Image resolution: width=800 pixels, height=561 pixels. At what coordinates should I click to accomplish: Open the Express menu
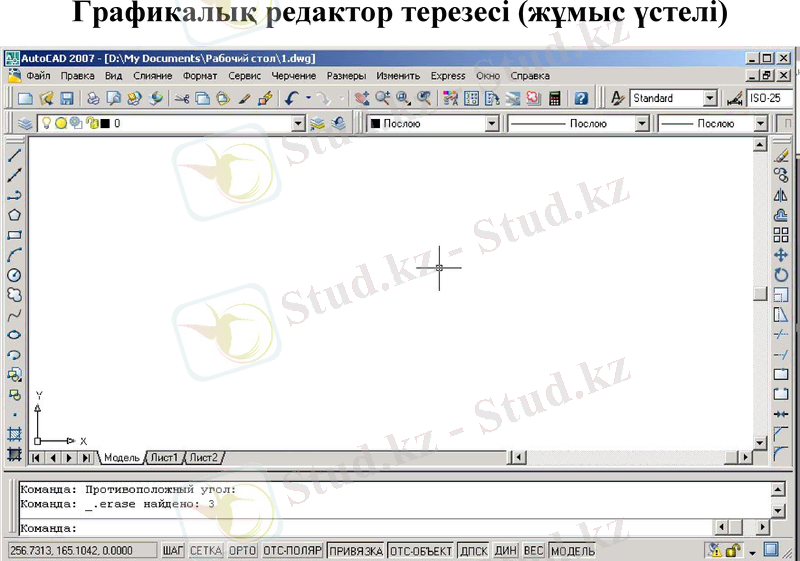click(448, 76)
